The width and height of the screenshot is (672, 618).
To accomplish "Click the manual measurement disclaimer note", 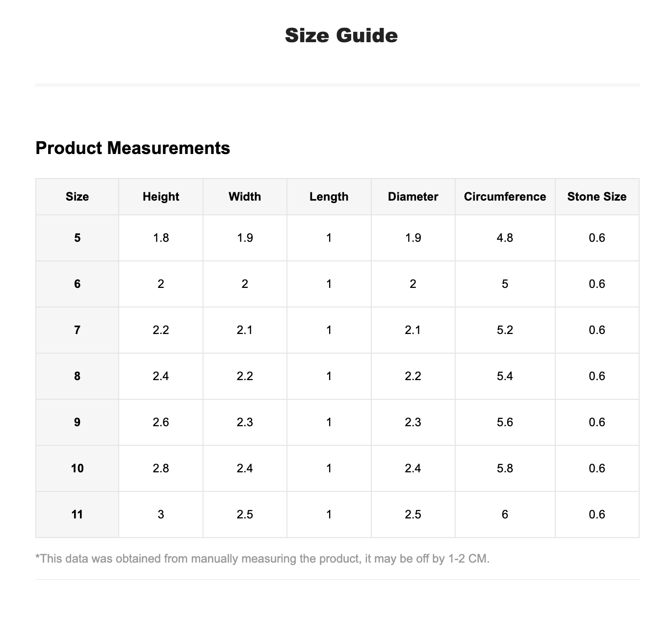I will 262,559.
